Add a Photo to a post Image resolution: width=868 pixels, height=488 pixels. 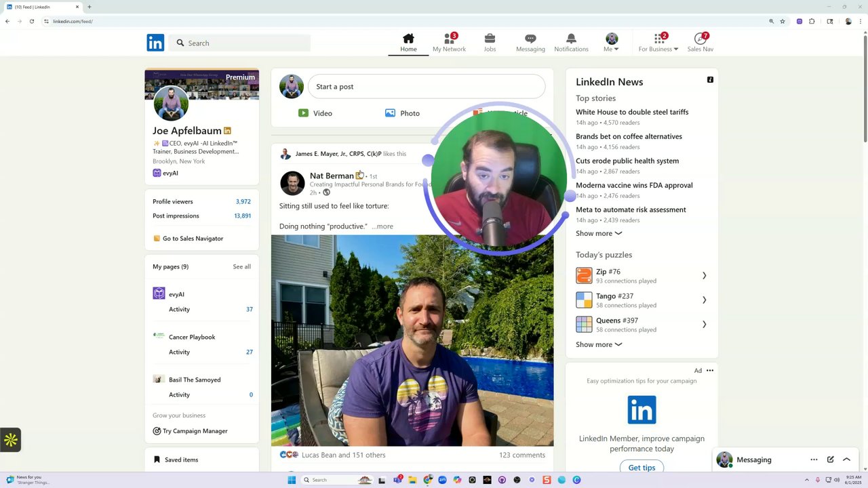pyautogui.click(x=402, y=113)
